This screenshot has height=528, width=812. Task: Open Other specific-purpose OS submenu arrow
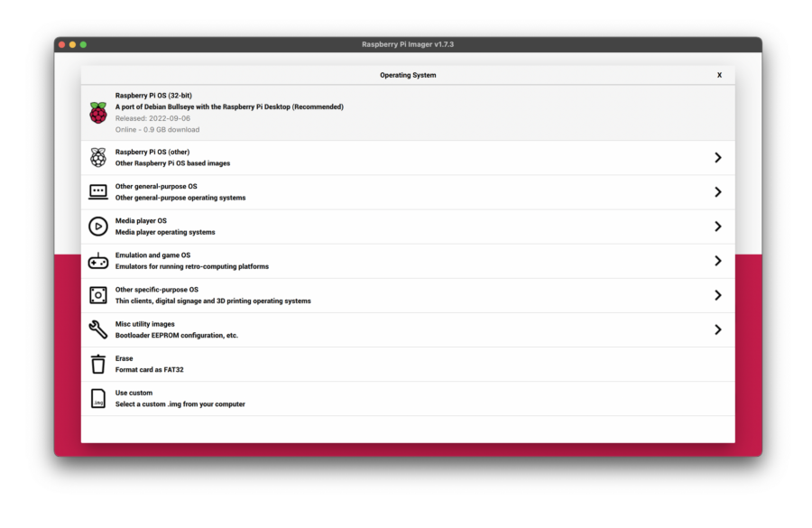pyautogui.click(x=718, y=295)
